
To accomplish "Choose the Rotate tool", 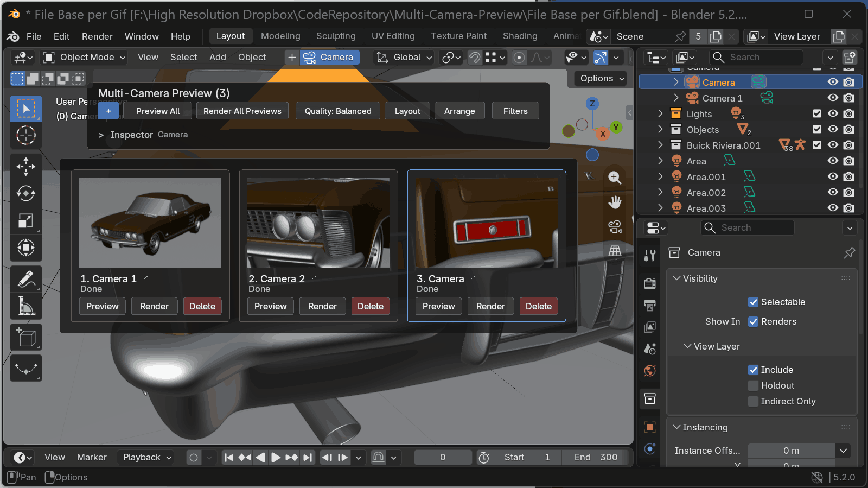I will [x=25, y=193].
